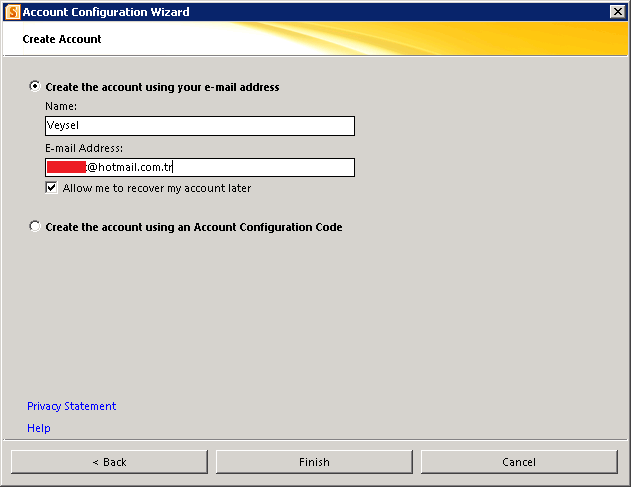The width and height of the screenshot is (631, 487).
Task: Click the 'Create Account' header text
Action: coord(62,39)
